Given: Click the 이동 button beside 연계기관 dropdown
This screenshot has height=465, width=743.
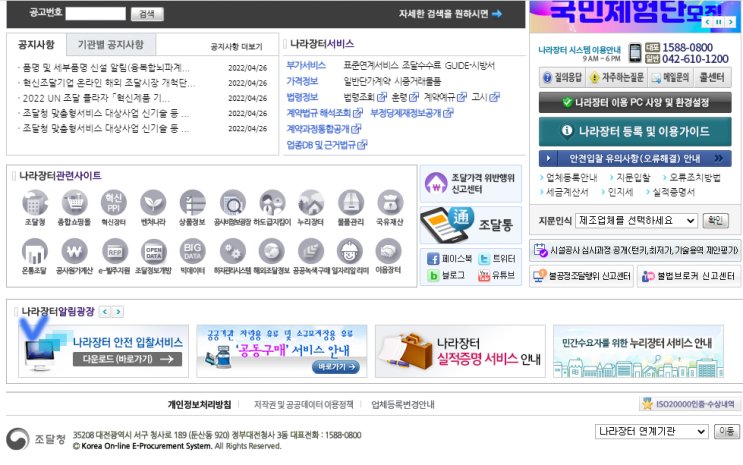Looking at the screenshot, I should (726, 431).
